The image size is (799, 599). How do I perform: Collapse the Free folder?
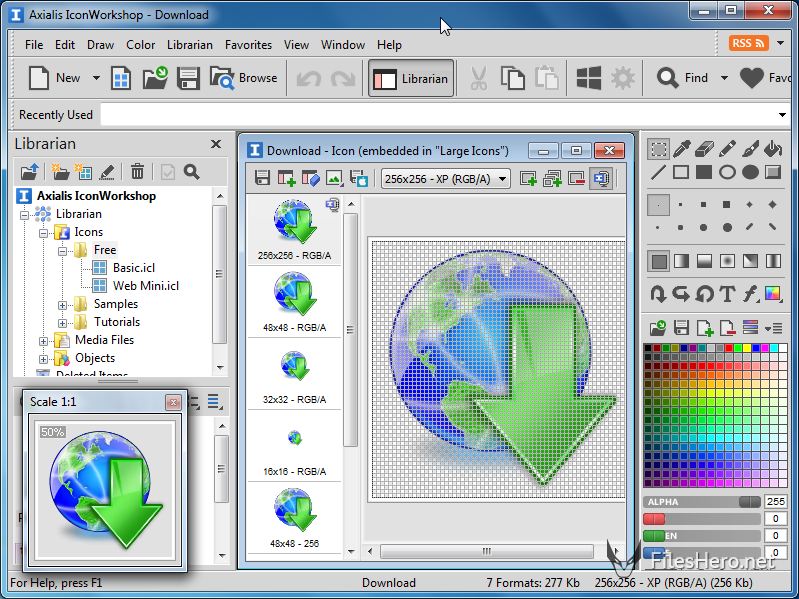(62, 251)
